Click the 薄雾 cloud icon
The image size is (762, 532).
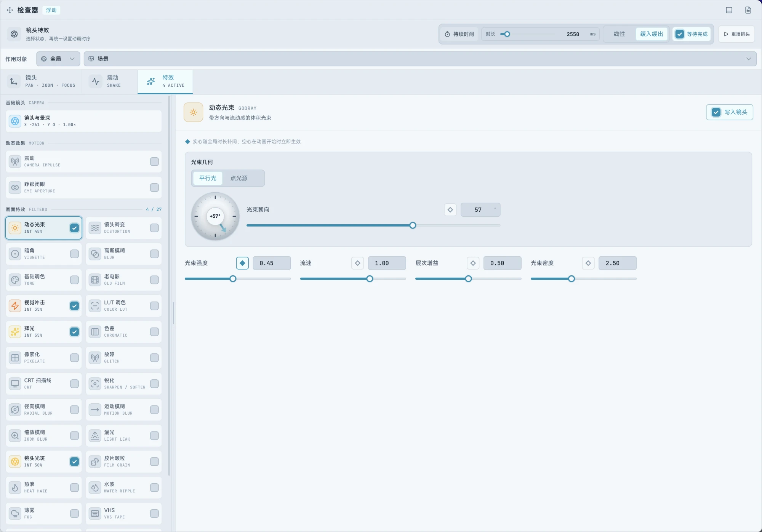click(15, 513)
